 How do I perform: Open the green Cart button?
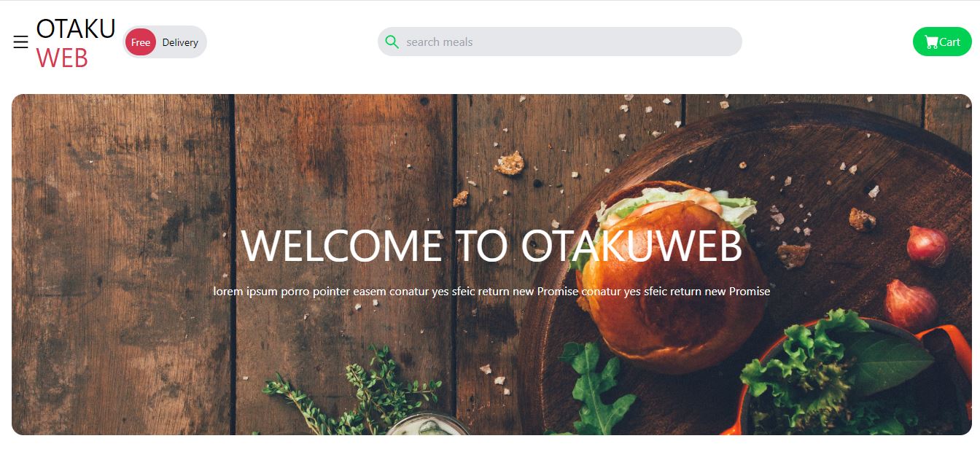(942, 42)
